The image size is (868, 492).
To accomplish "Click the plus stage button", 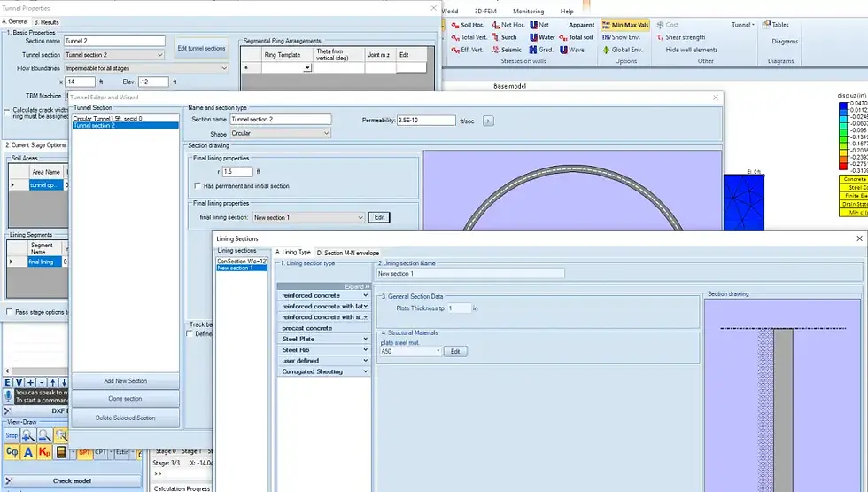I will 30,382.
